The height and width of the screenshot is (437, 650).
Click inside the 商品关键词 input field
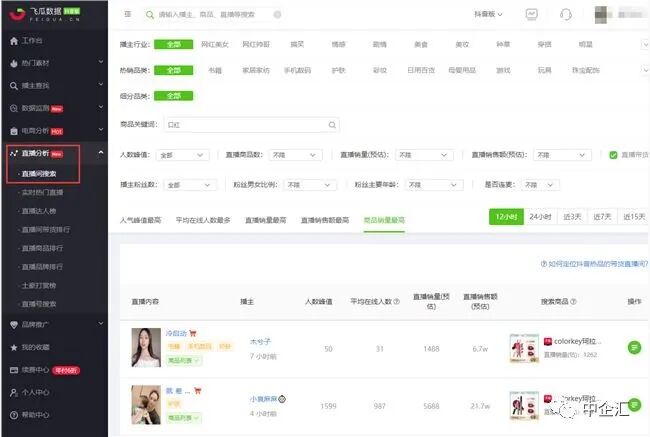click(x=251, y=125)
